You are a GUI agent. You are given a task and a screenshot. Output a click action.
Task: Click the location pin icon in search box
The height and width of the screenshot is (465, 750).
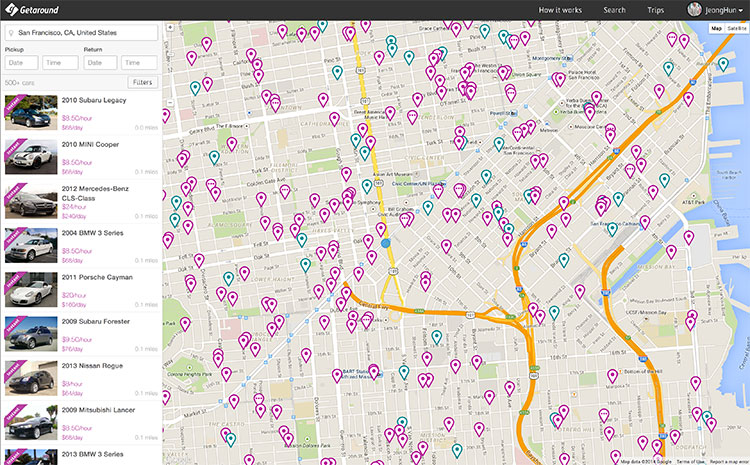coord(11,33)
